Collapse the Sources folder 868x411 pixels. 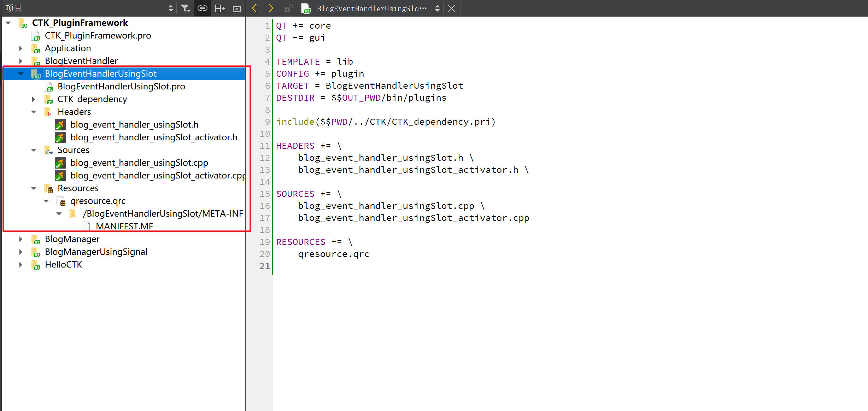34,150
